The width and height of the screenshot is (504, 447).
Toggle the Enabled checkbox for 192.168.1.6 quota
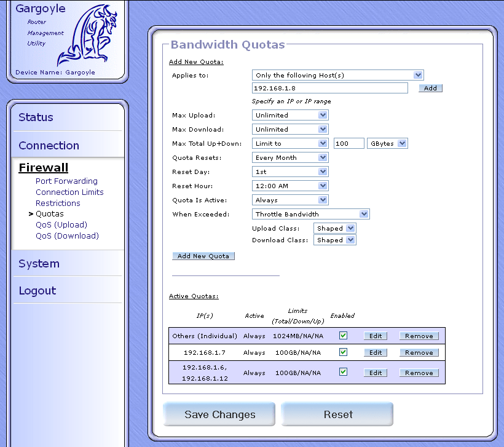click(343, 372)
